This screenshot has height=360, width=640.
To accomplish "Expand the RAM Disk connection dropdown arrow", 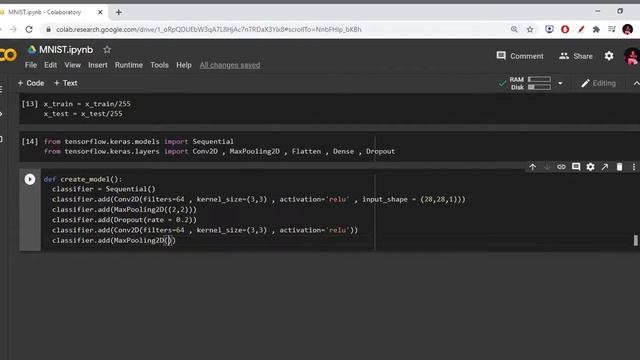I will (x=560, y=83).
